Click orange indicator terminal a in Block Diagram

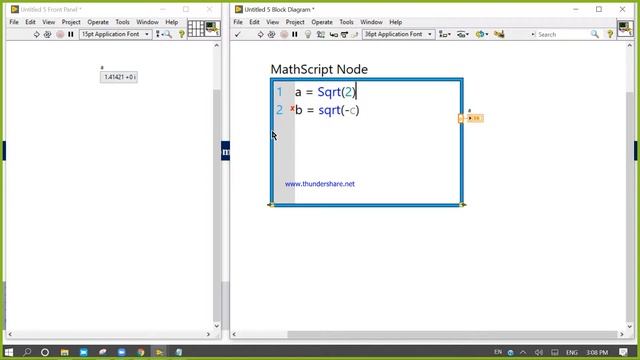pos(476,118)
